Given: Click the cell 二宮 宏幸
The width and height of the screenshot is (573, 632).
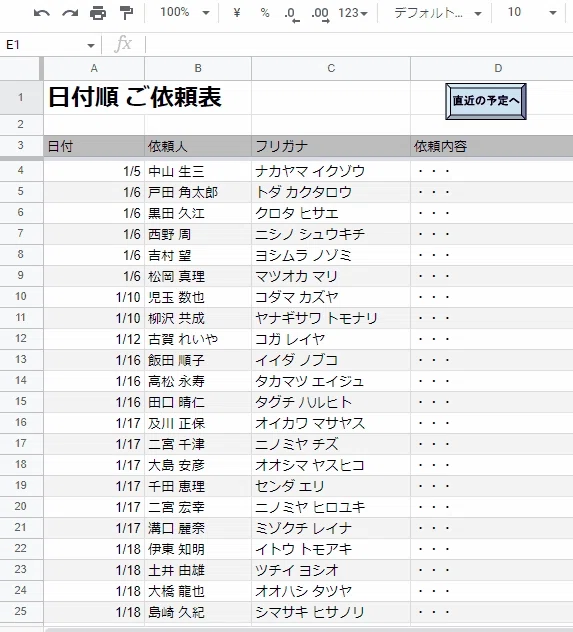Looking at the screenshot, I should click(198, 507).
